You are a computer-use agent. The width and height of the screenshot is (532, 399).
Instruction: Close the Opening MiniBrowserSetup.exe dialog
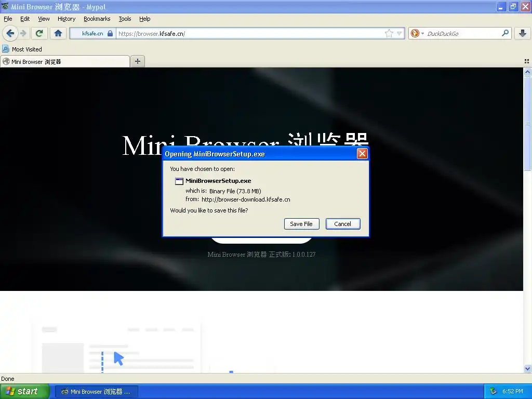(x=362, y=154)
